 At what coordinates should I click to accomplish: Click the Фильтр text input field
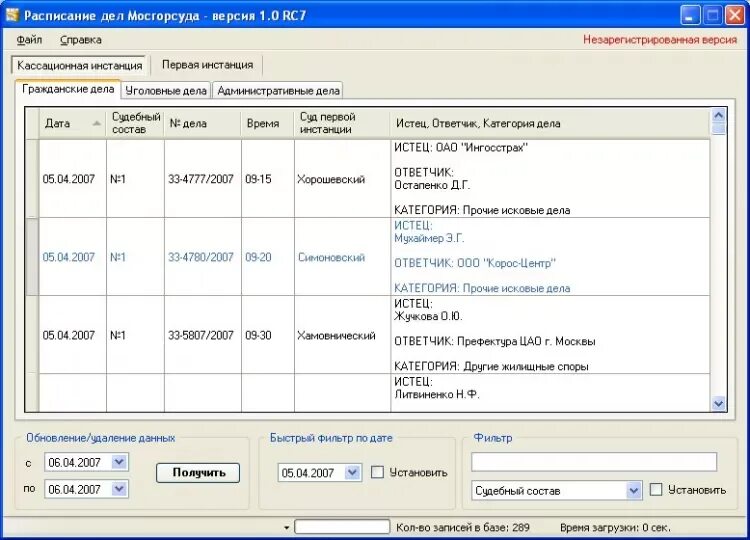[x=594, y=462]
